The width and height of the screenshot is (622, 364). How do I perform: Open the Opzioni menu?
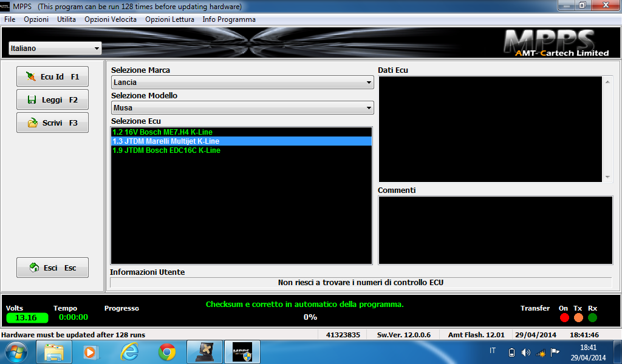(36, 19)
